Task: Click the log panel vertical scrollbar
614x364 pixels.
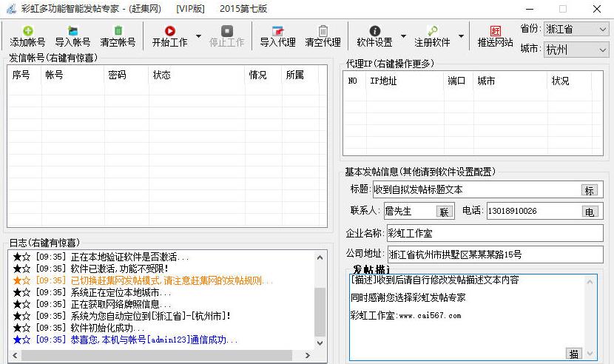Action: [320, 303]
